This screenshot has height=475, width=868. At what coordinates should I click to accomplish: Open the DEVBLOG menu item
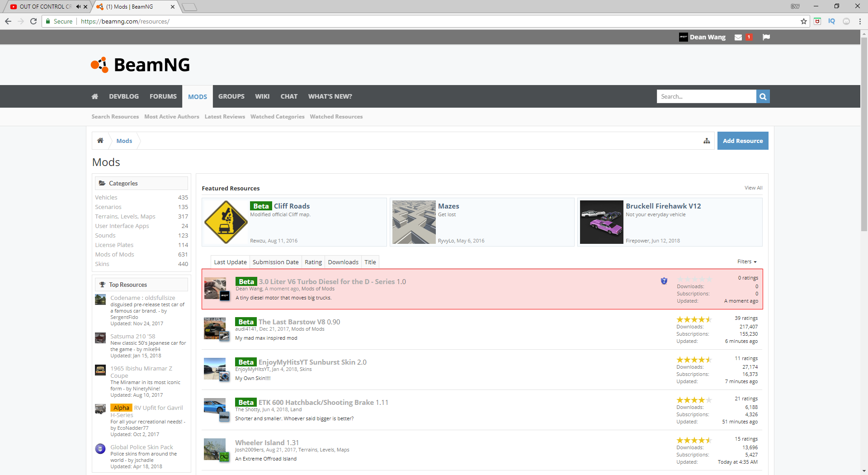(x=124, y=96)
